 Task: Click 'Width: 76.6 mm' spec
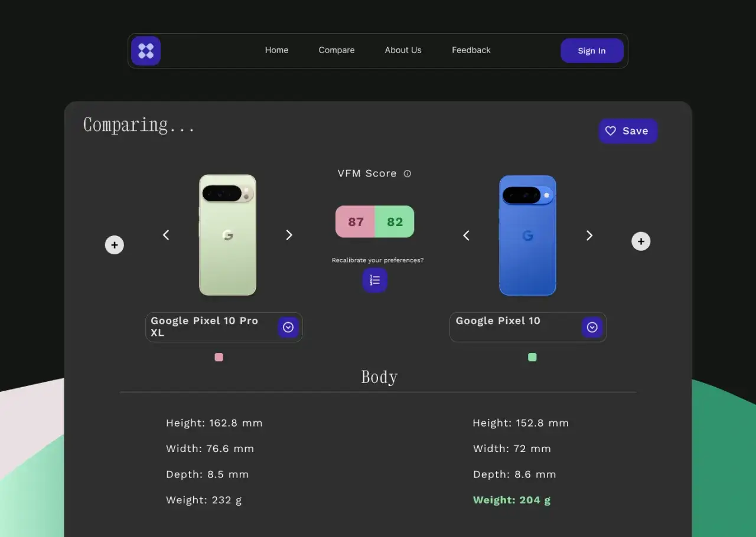tap(210, 448)
